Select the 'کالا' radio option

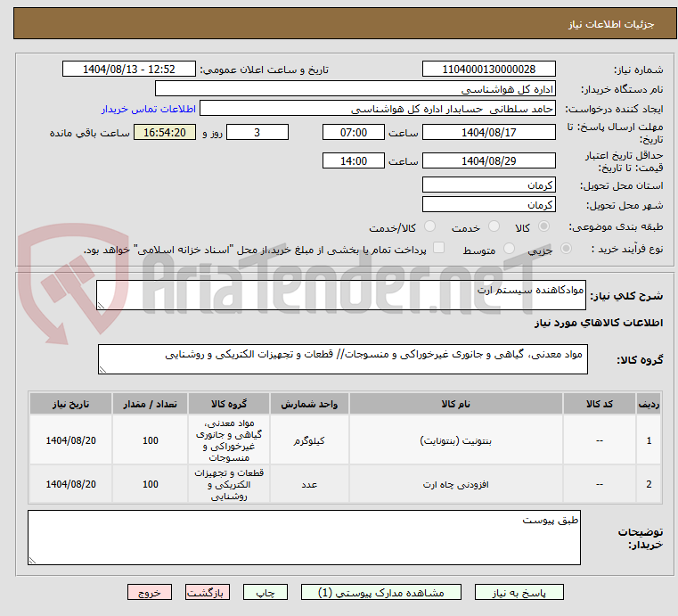[x=544, y=226]
